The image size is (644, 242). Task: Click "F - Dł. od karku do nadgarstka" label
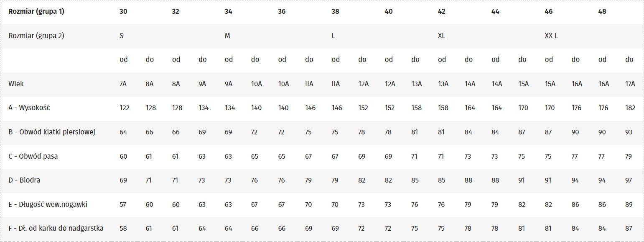click(56, 229)
